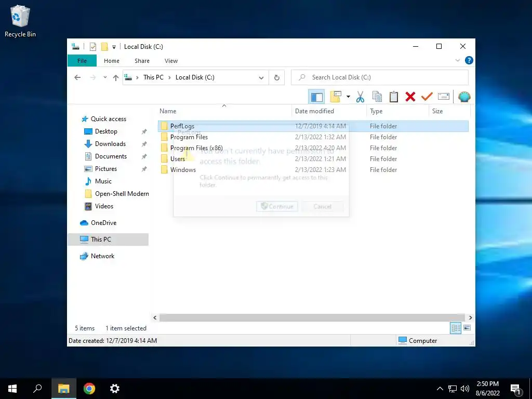This screenshot has width=532, height=399.
Task: Click the horizontal scrollbar left arrow
Action: pos(155,317)
